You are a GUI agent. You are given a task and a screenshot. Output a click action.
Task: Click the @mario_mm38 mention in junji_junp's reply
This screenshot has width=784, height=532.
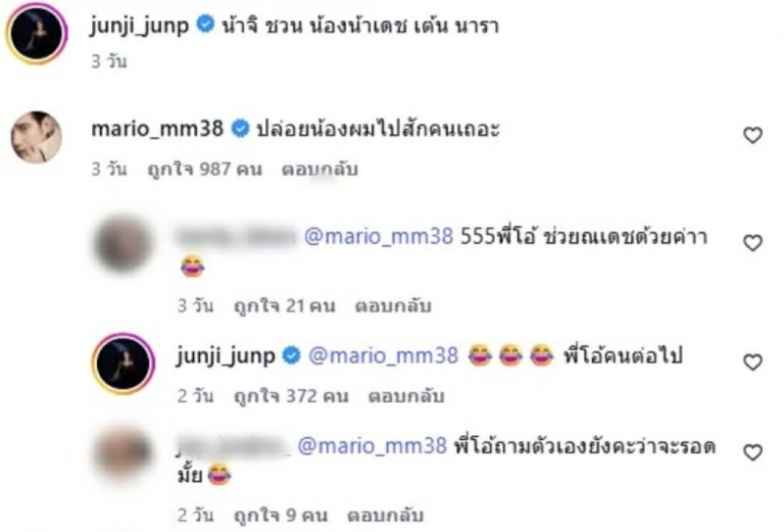[x=383, y=356]
